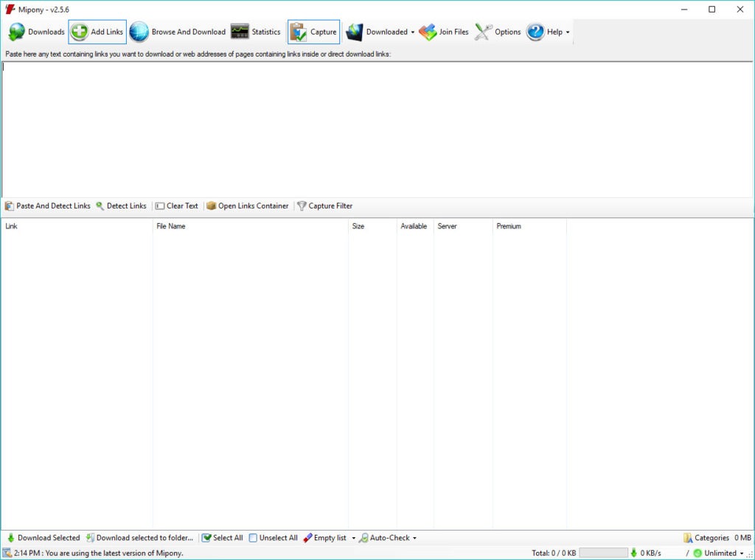This screenshot has height=560, width=755.
Task: Sort by the Premium column header
Action: coord(529,226)
